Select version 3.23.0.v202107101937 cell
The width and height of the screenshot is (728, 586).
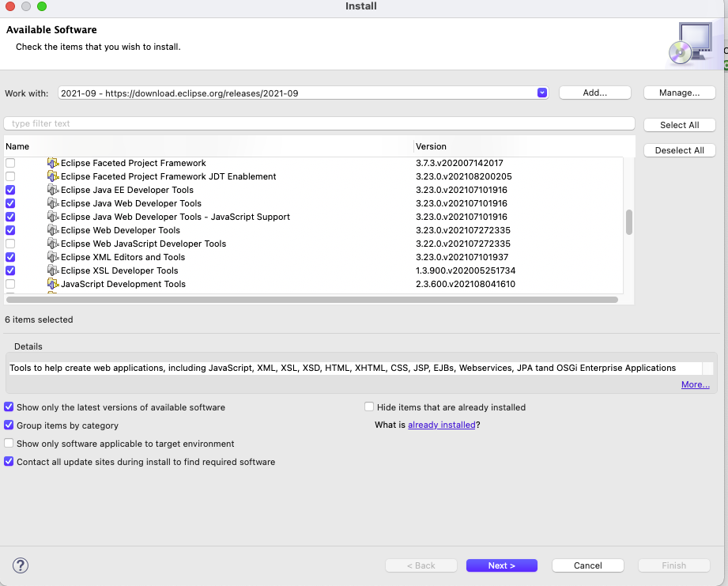[462, 257]
